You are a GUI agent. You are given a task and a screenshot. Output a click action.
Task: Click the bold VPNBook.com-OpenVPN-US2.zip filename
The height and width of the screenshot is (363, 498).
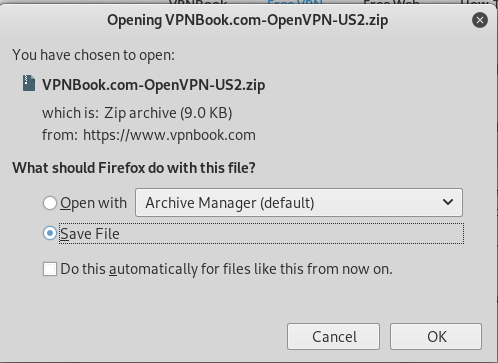154,85
